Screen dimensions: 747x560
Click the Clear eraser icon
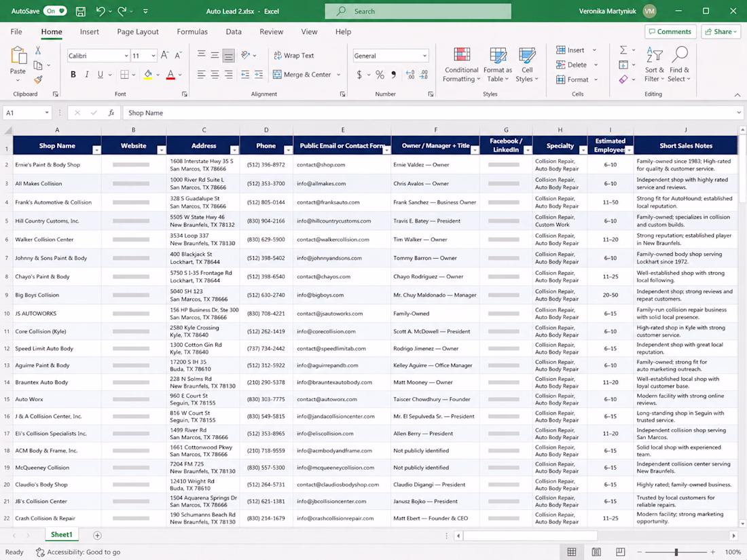tap(623, 79)
